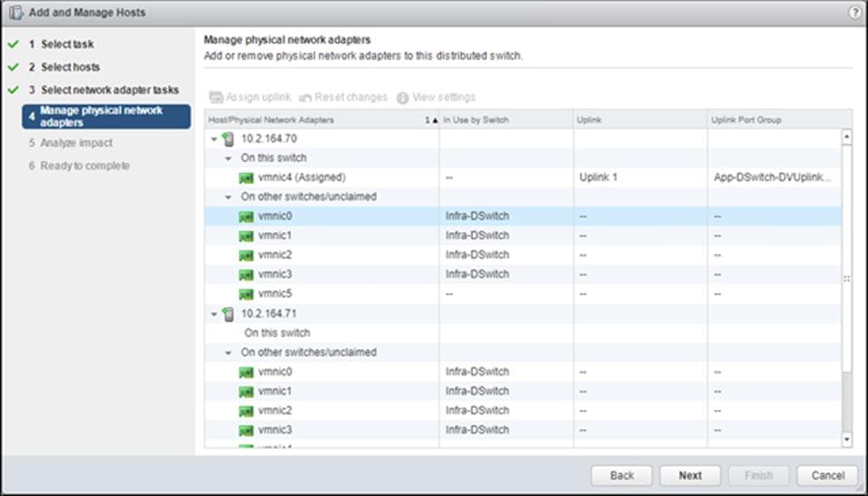Click the App-DSwitch-DVUplink... cell
This screenshot has width=868, height=496.
click(x=772, y=178)
